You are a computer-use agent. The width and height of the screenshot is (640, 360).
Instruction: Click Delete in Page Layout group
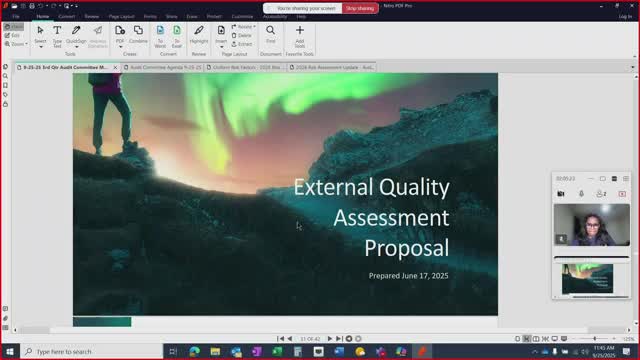point(242,36)
